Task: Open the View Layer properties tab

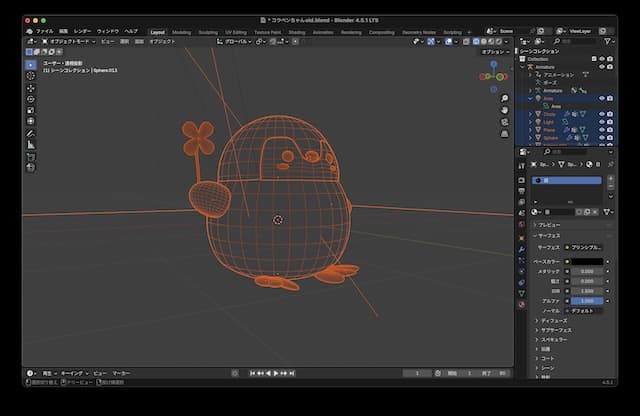Action: pyautogui.click(x=522, y=202)
